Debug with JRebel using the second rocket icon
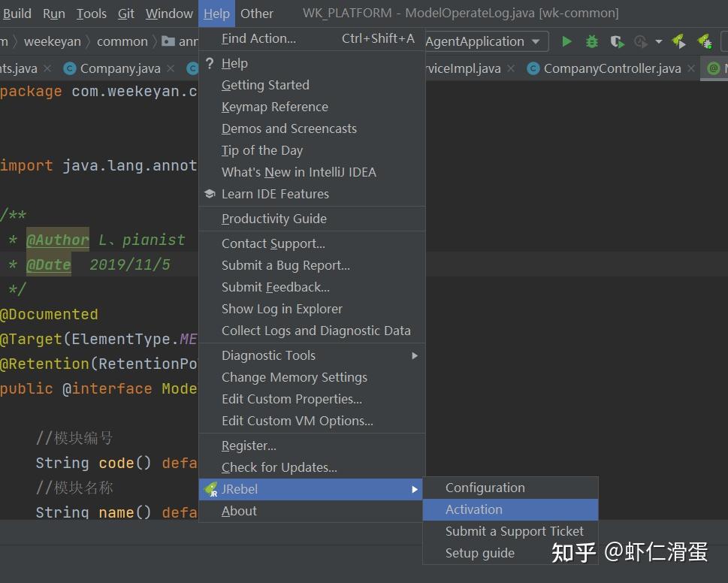This screenshot has height=583, width=728. click(706, 41)
